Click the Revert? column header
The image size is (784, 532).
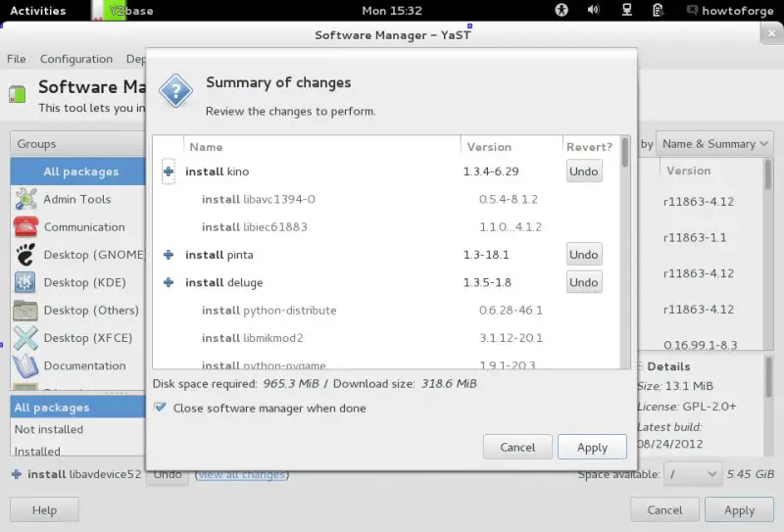coord(589,147)
